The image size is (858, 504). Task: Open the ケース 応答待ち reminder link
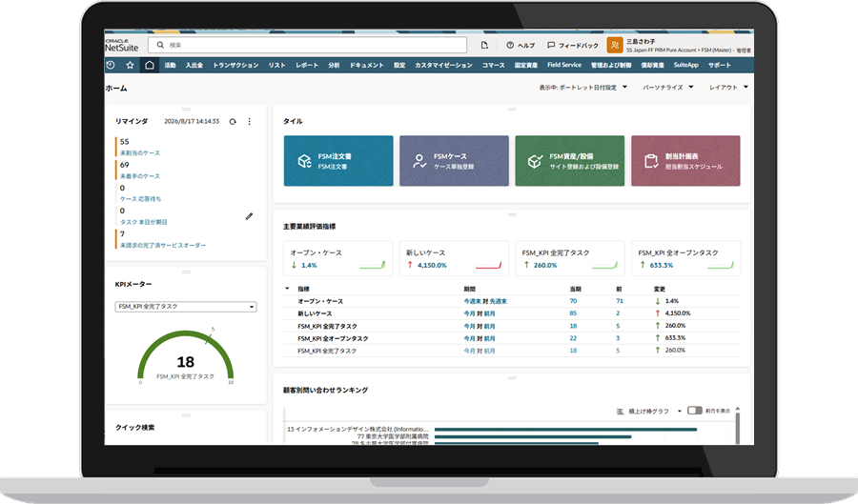pos(141,199)
